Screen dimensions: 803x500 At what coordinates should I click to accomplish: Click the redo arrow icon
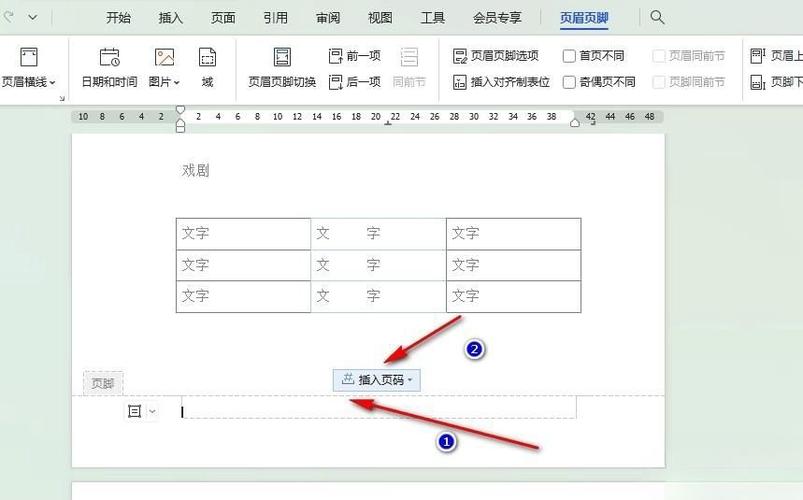click(x=7, y=17)
